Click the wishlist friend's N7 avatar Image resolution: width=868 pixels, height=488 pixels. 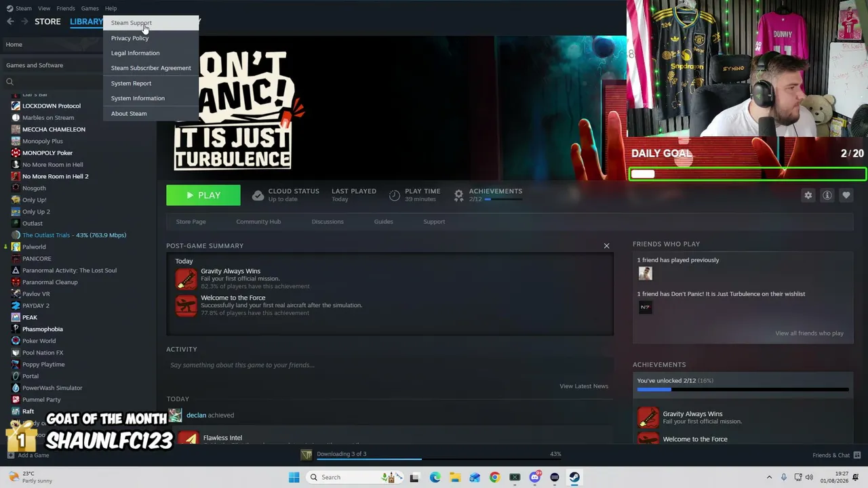(x=645, y=307)
